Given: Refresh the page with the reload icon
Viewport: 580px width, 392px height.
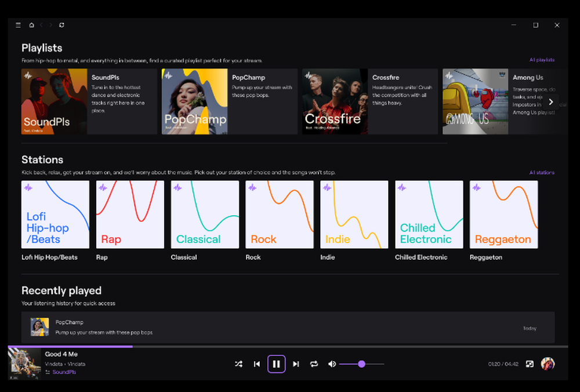Looking at the screenshot, I should (61, 25).
